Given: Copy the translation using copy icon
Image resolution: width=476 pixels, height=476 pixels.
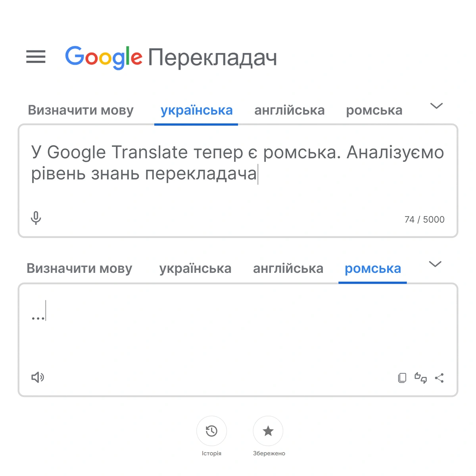Looking at the screenshot, I should click(402, 378).
